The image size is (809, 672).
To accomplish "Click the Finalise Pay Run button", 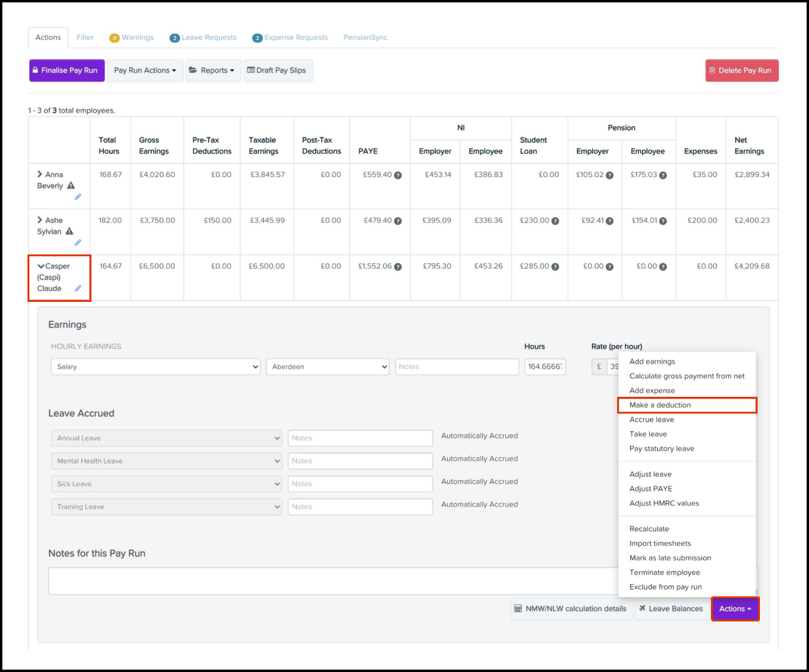I will click(67, 71).
